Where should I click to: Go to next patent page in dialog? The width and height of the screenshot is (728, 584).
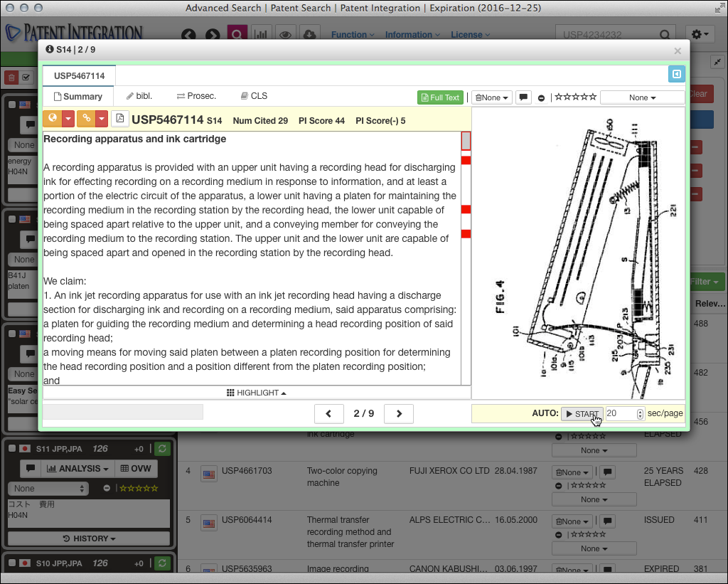(x=399, y=413)
